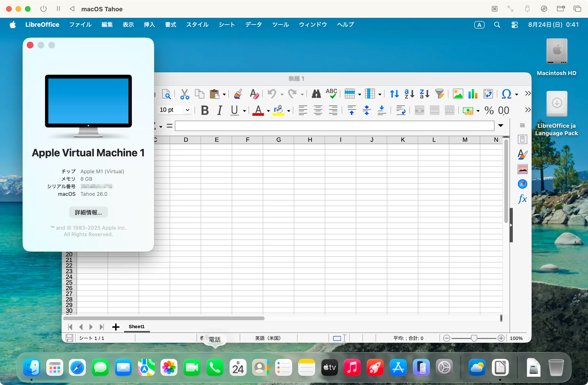Screen dimensions: 588x385
Task: Click the Cut scissors icon
Action: coord(184,94)
